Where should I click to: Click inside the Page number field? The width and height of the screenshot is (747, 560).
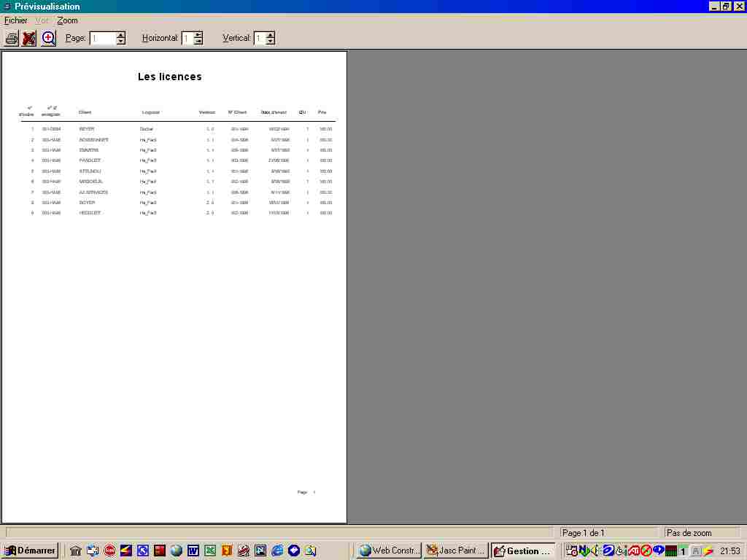pyautogui.click(x=103, y=38)
